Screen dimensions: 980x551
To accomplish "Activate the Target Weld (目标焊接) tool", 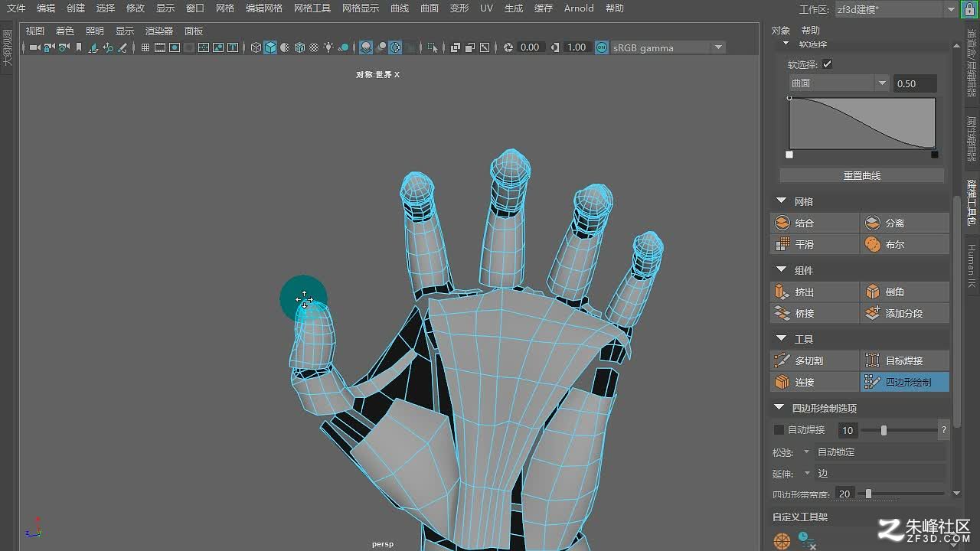I will (x=905, y=360).
